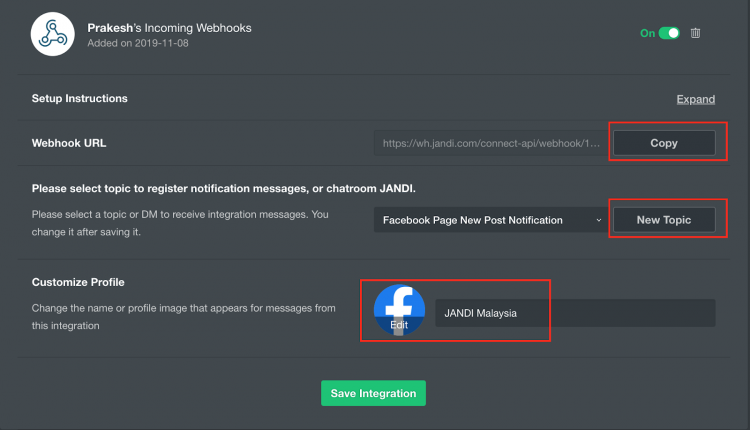The width and height of the screenshot is (750, 430).
Task: Click the Incoming Webhooks logo icon
Action: pyautogui.click(x=53, y=34)
